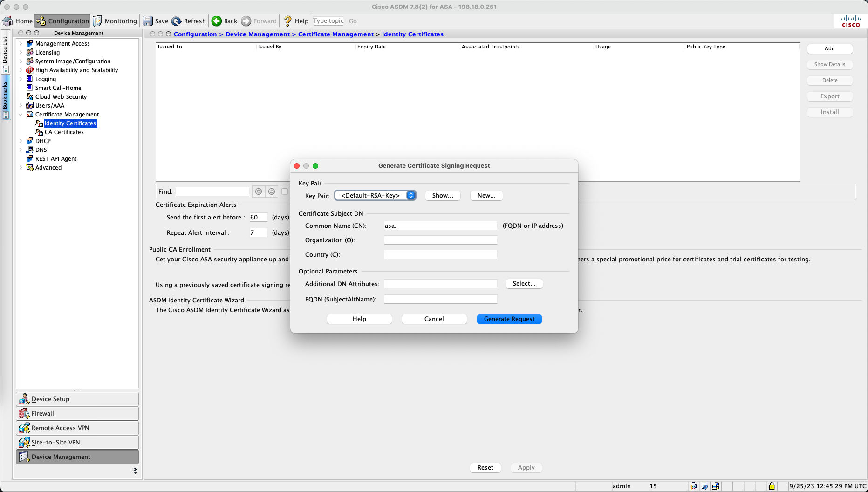868x492 pixels.
Task: Click the Help question mark icon
Action: (x=287, y=21)
